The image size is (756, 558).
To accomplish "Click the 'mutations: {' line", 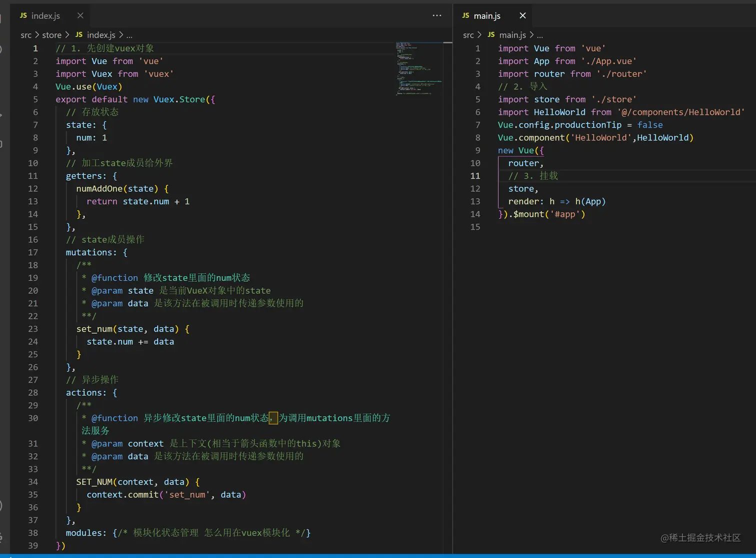I will coord(96,253).
